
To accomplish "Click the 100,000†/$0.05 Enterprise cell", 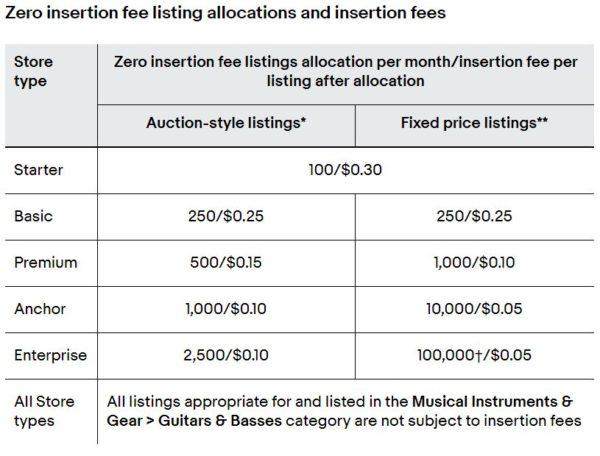I will pyautogui.click(x=474, y=355).
